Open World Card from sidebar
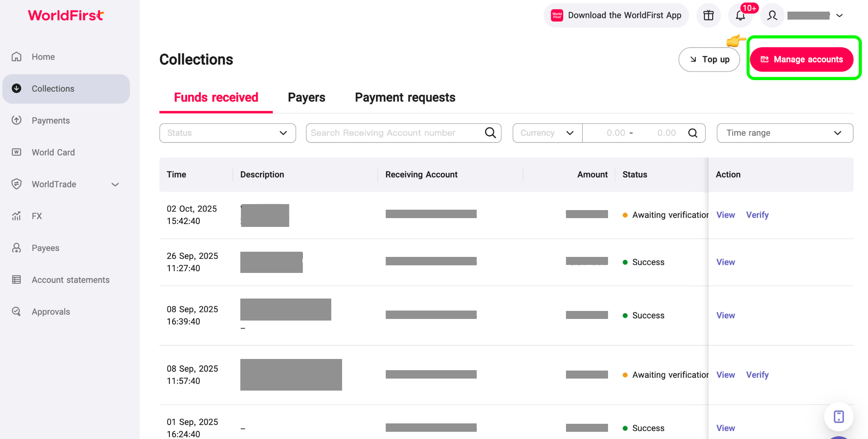Image resolution: width=868 pixels, height=439 pixels. pos(53,152)
